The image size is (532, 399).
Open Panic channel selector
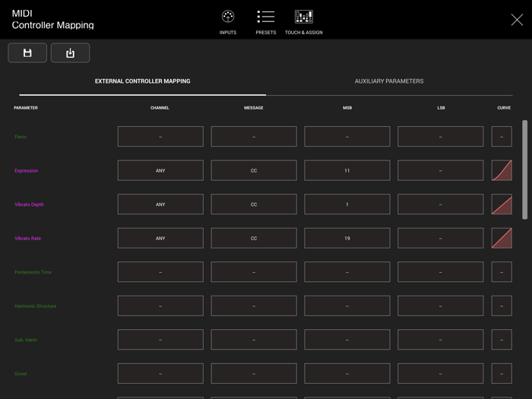[x=160, y=136]
